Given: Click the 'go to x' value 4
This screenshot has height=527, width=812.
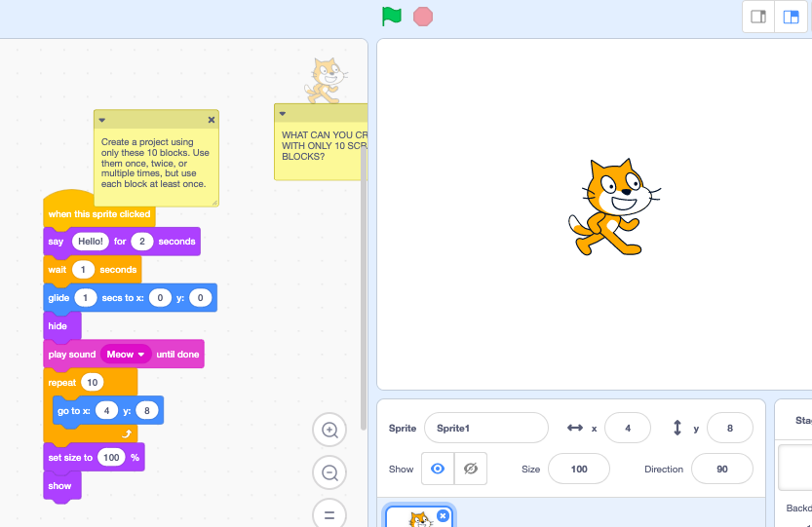Looking at the screenshot, I should (106, 410).
